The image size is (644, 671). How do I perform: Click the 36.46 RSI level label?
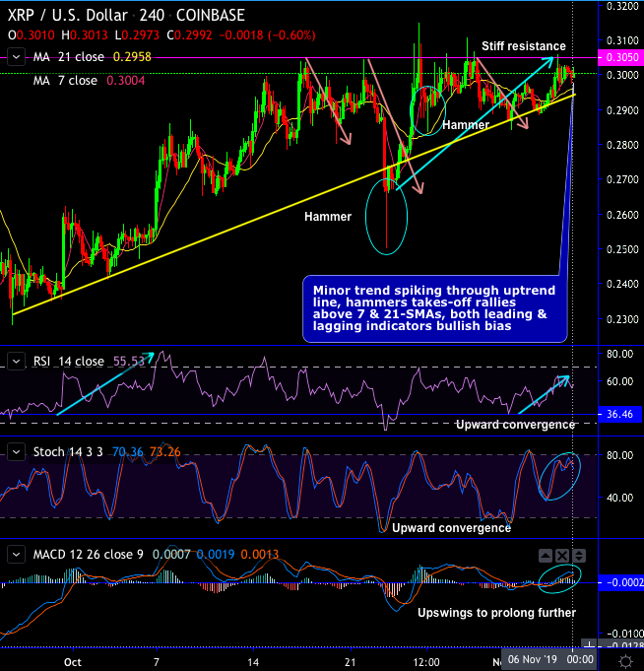(620, 414)
